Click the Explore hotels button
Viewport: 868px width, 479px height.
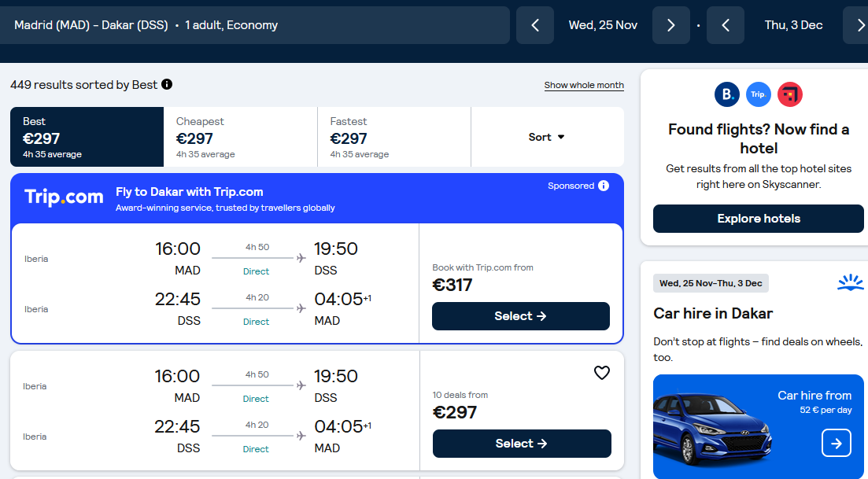point(759,219)
